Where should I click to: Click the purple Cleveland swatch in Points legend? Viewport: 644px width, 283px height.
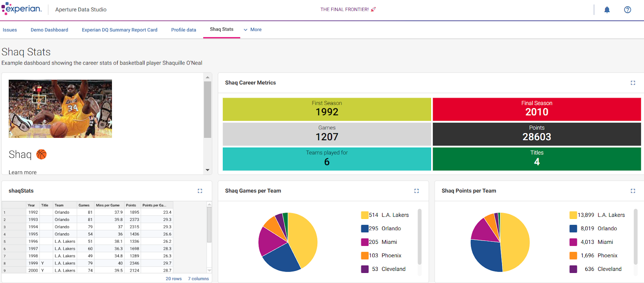click(x=573, y=269)
